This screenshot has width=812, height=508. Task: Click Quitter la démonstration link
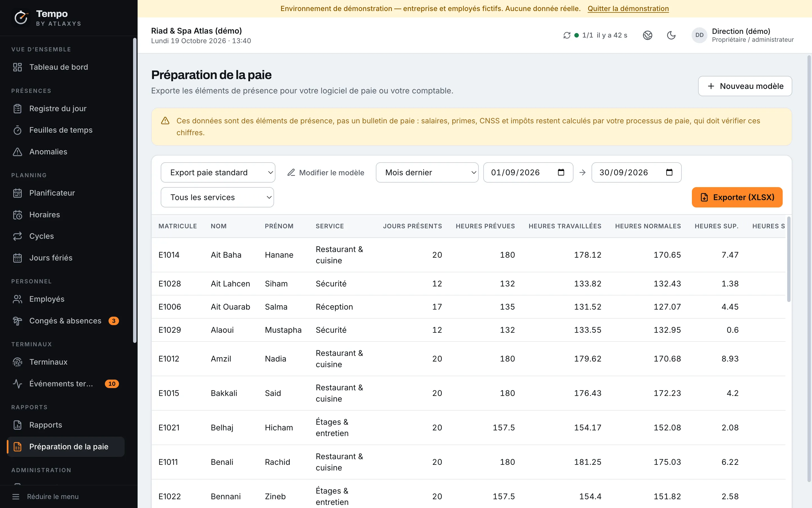tap(628, 9)
